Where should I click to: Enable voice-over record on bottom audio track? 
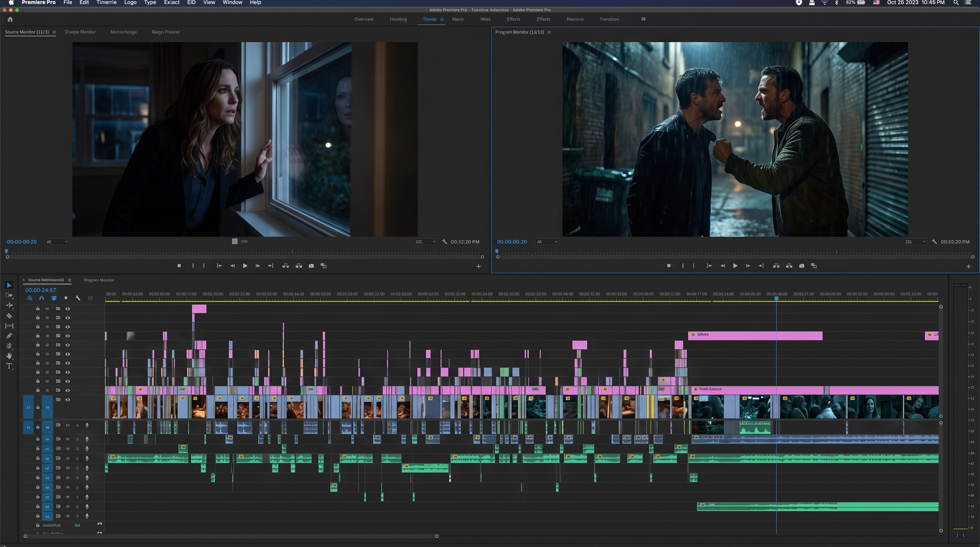click(87, 516)
